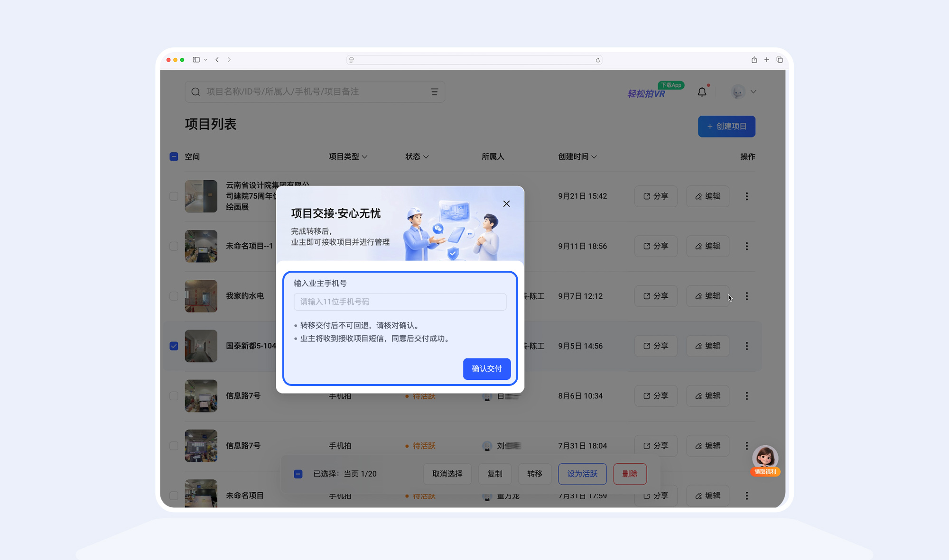Expand the user account chevron
The width and height of the screenshot is (949, 560).
point(753,92)
